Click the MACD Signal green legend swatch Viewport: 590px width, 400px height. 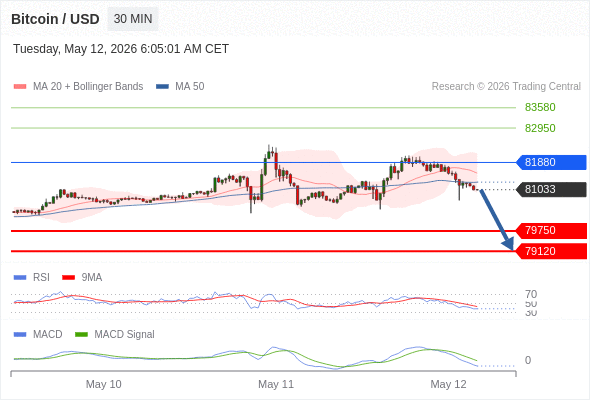coord(81,335)
